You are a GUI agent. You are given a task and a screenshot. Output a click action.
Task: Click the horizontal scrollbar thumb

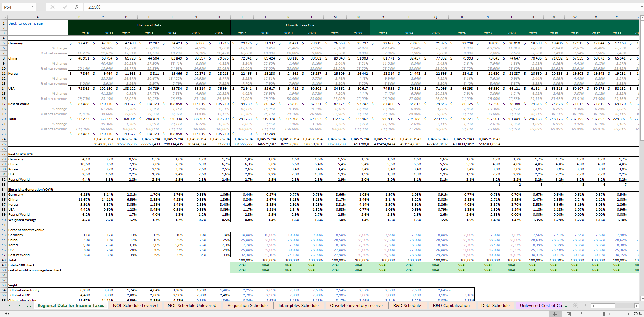pyautogui.click(x=605, y=306)
